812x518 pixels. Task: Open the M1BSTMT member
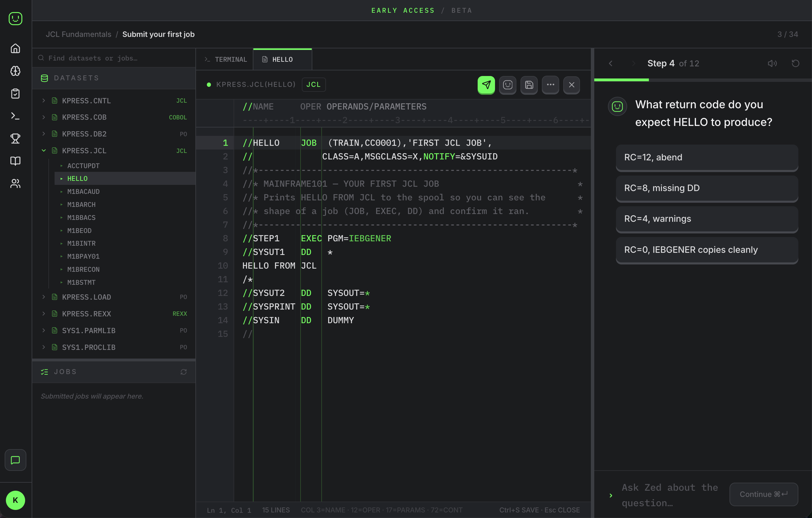click(x=125, y=282)
